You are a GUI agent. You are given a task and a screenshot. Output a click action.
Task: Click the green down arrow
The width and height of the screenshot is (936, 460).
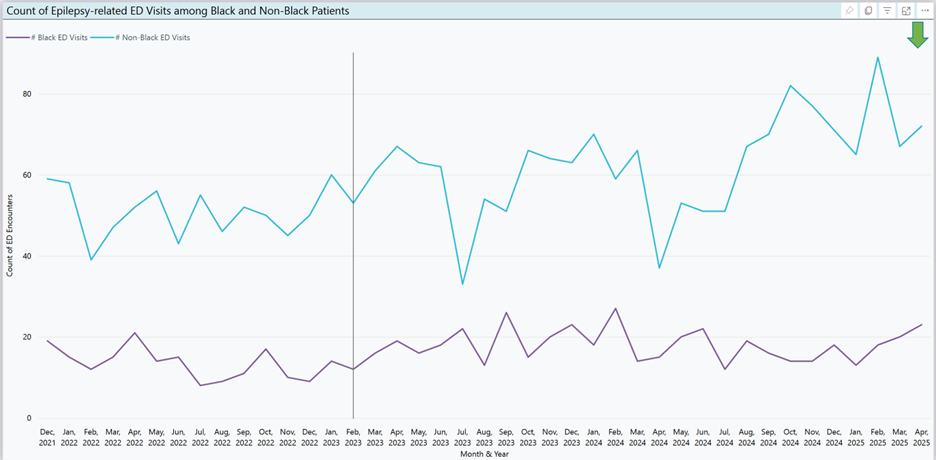917,35
